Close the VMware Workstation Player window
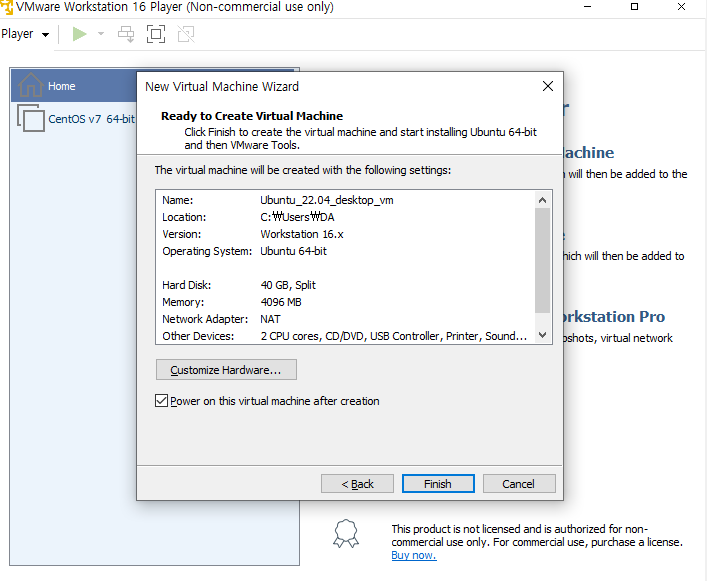The height and width of the screenshot is (581, 707). pyautogui.click(x=681, y=6)
